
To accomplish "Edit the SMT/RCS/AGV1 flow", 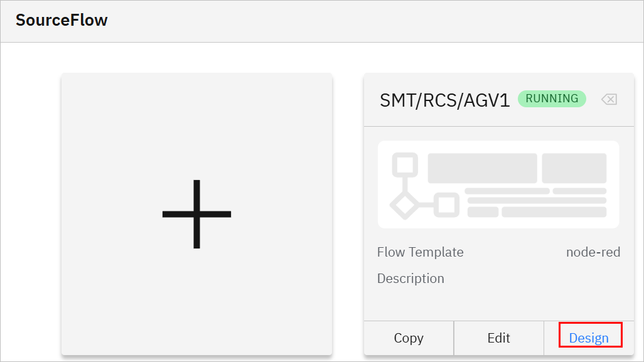I will 498,338.
